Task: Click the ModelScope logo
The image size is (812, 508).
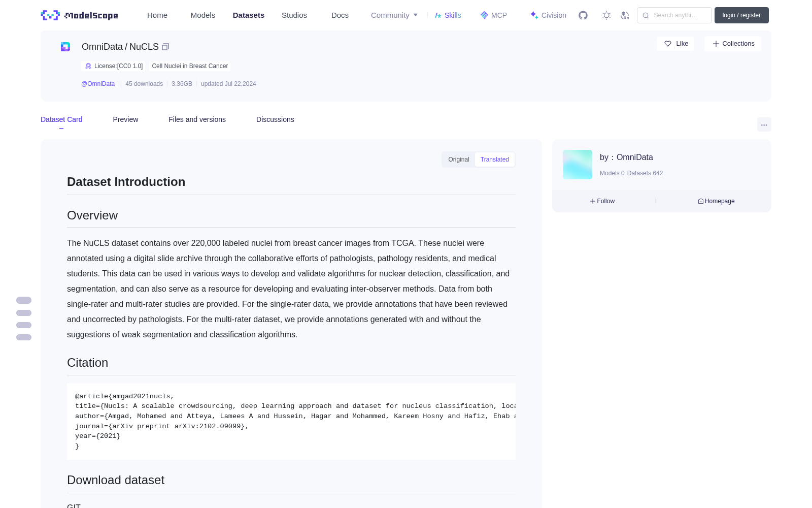Action: pyautogui.click(x=80, y=15)
